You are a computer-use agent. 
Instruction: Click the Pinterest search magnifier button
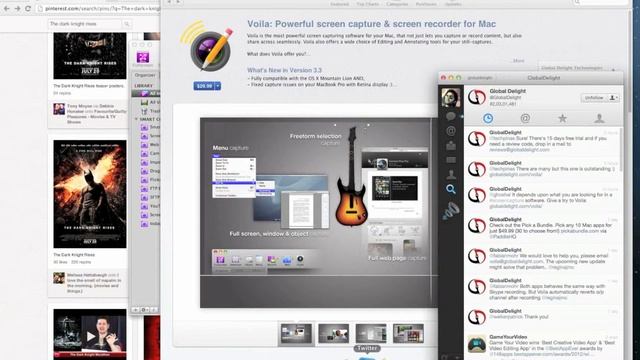(127, 24)
